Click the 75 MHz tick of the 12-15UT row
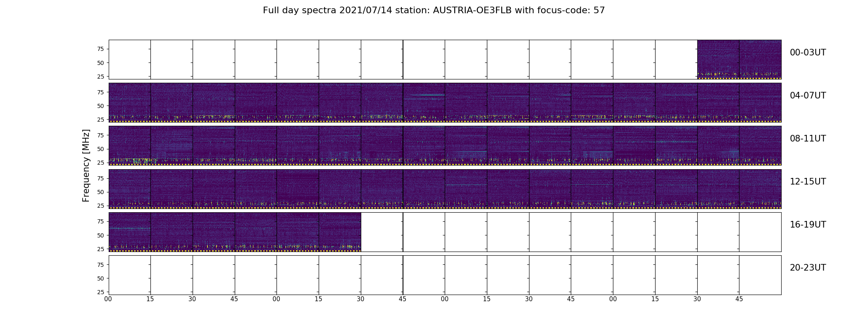 point(100,178)
